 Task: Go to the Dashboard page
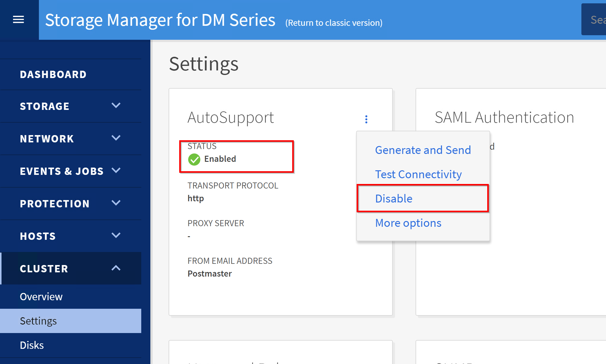pos(53,74)
